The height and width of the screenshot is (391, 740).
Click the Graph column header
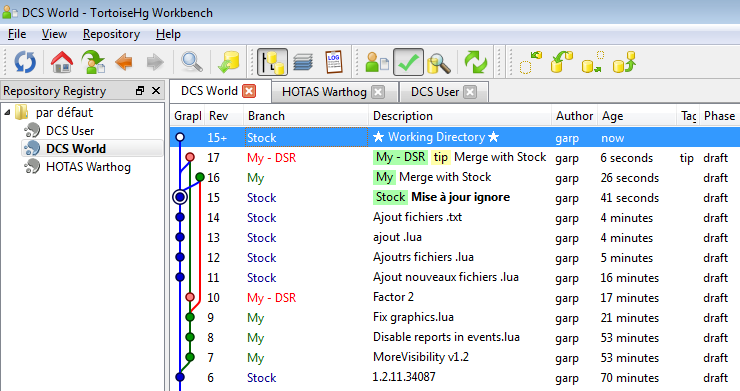[187, 116]
